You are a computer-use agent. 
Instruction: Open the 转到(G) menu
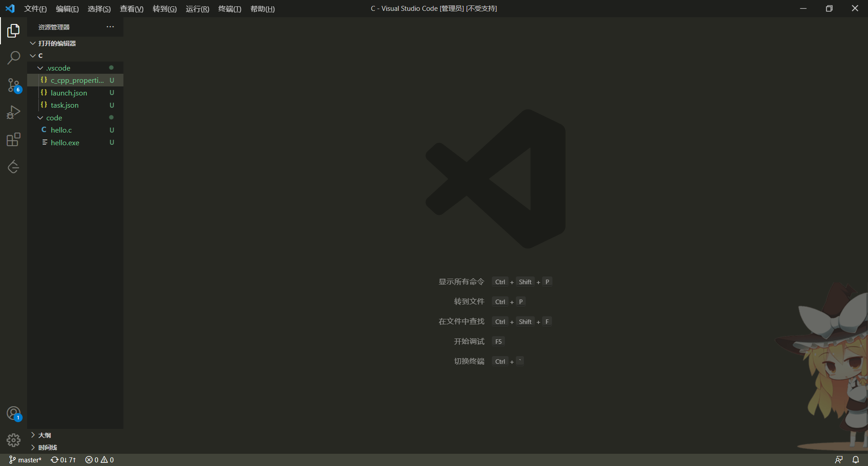(x=165, y=9)
